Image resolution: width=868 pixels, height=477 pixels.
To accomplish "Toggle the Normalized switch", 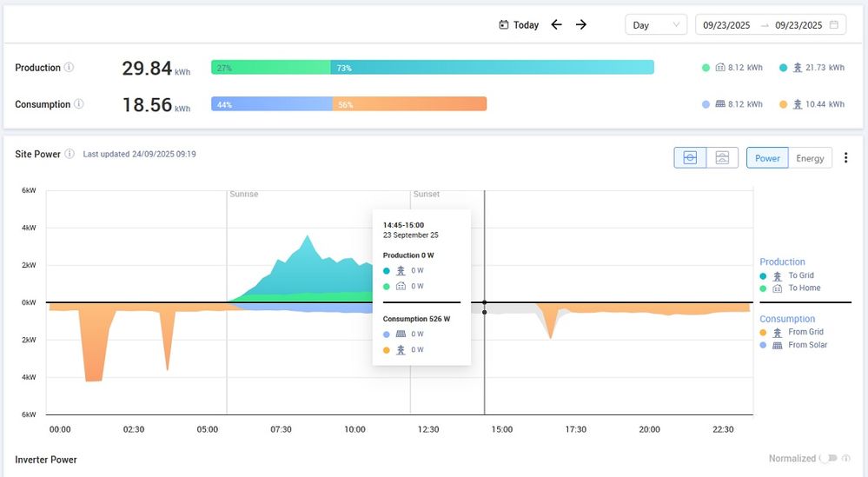I will point(832,458).
